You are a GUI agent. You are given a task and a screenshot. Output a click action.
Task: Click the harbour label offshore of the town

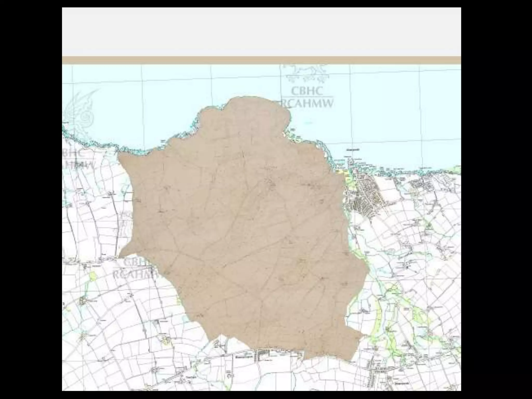[x=353, y=150]
